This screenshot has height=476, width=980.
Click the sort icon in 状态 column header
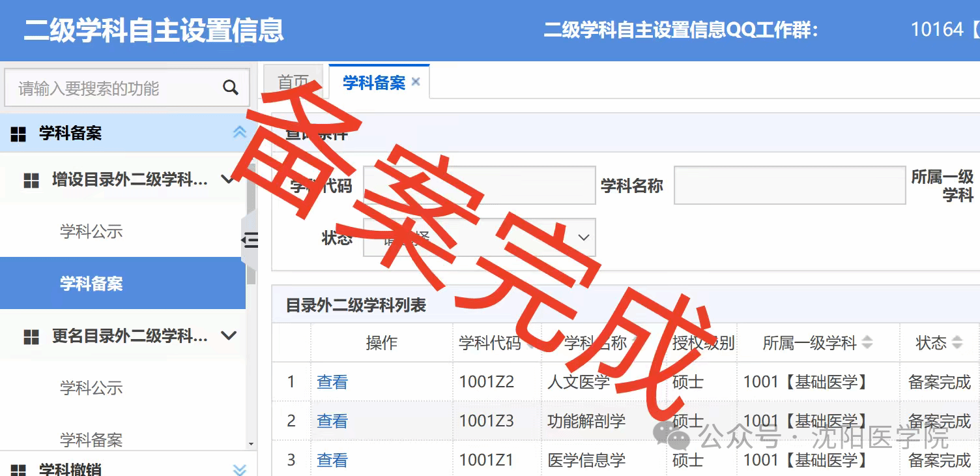(x=957, y=342)
